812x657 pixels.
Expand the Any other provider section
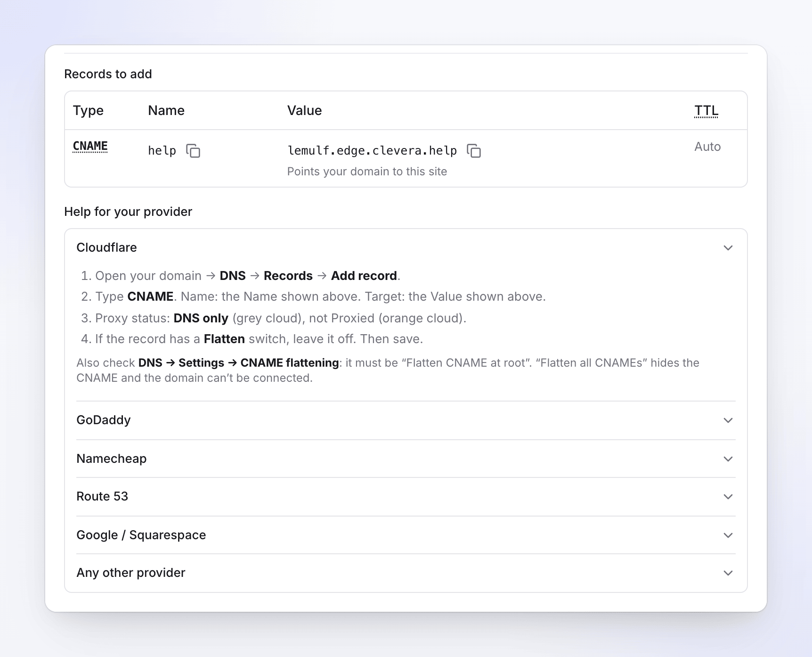point(406,573)
